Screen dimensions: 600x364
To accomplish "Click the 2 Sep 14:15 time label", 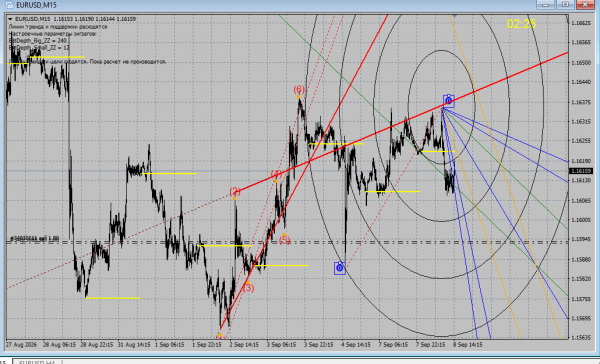I will pyautogui.click(x=244, y=344).
